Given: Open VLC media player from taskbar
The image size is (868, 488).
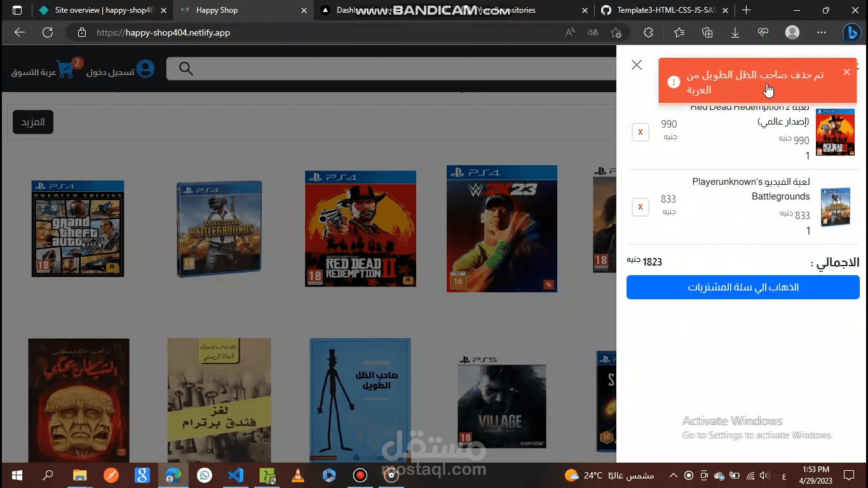Looking at the screenshot, I should tap(297, 475).
